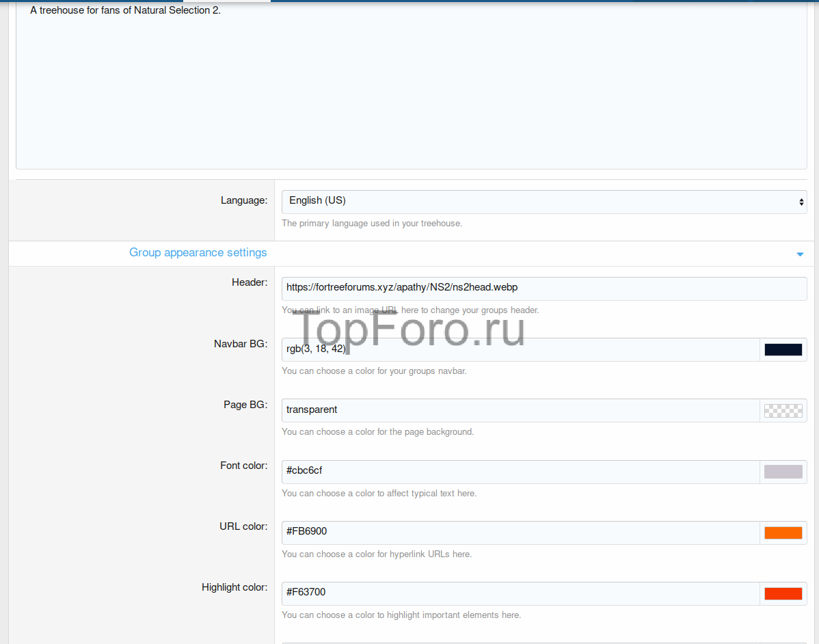Open the Language dropdown showing English (US)
The height and width of the screenshot is (644, 819).
pyautogui.click(x=543, y=201)
